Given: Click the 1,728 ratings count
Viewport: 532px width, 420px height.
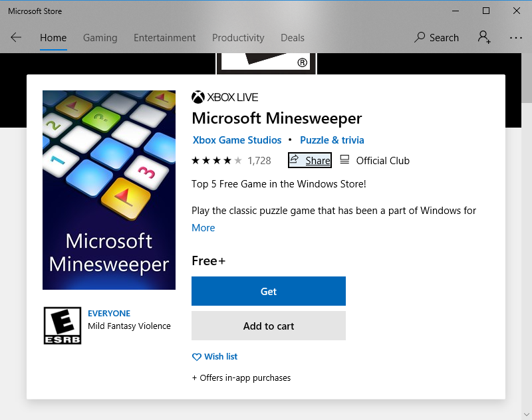Looking at the screenshot, I should [x=259, y=161].
